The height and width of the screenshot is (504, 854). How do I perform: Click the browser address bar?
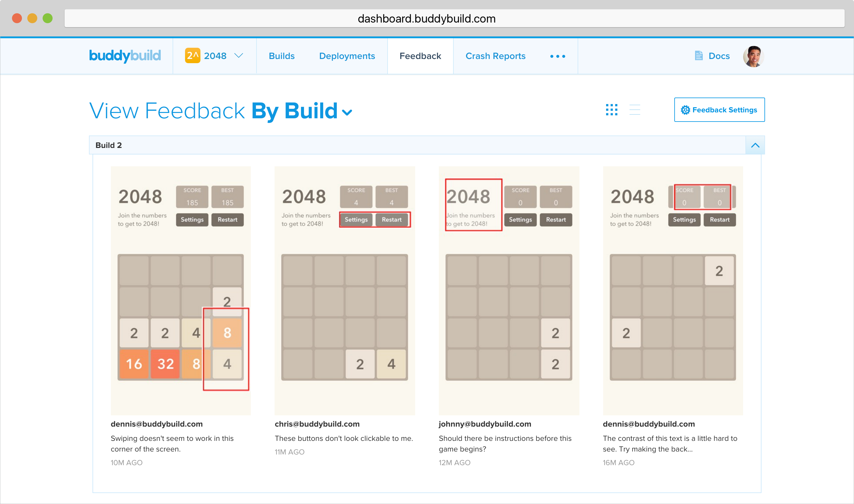(427, 19)
